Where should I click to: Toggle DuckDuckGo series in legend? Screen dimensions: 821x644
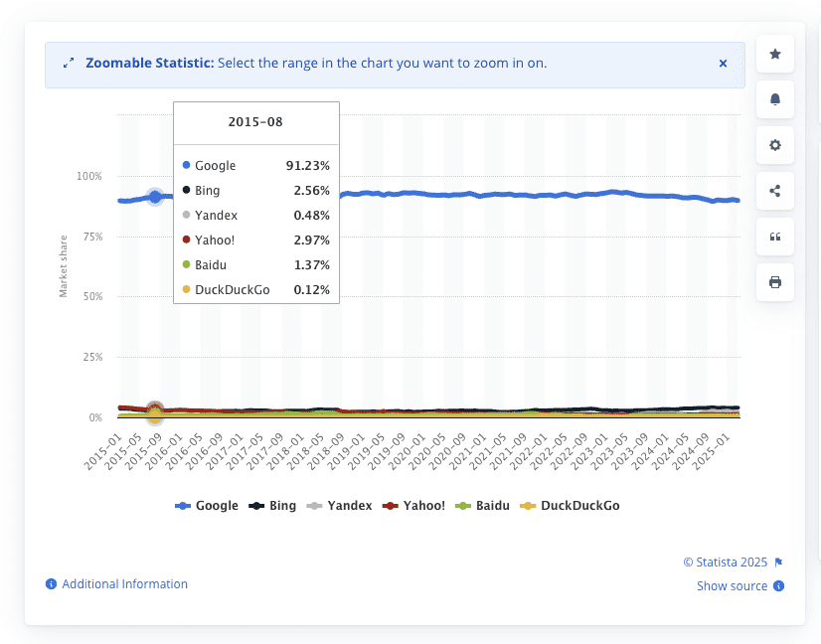(x=571, y=506)
